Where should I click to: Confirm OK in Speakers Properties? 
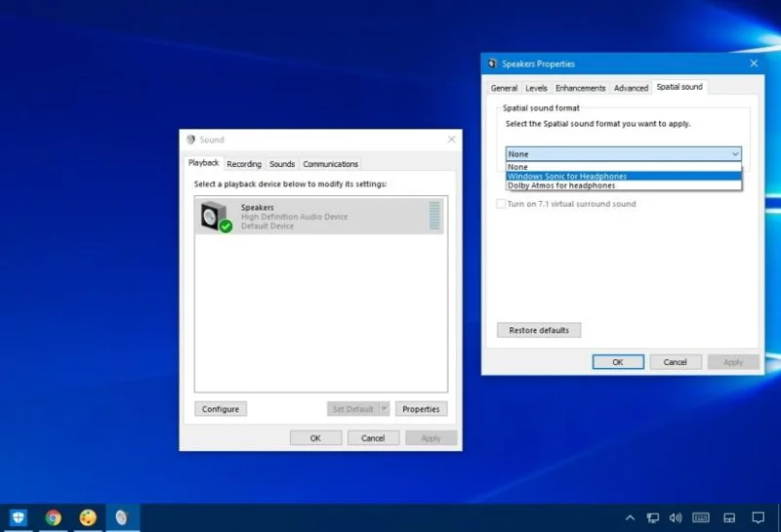point(618,362)
